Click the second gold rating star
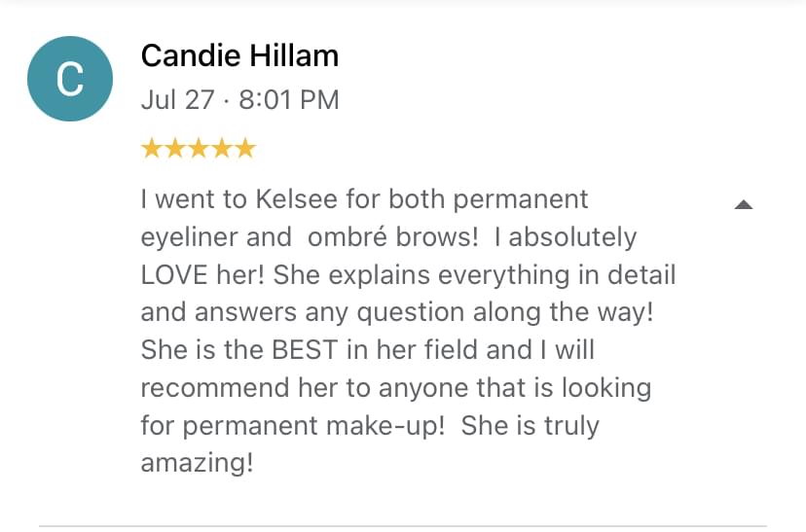806x532 pixels. pyautogui.click(x=175, y=148)
